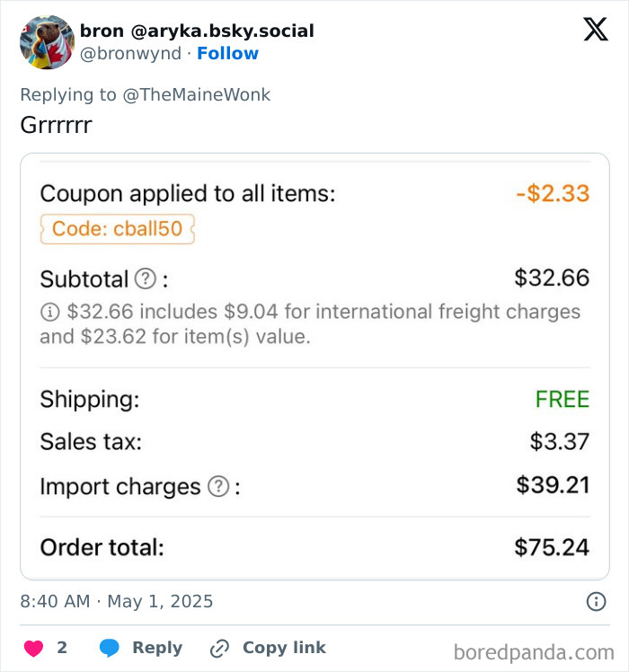Open the @bronwynd handle
The width and height of the screenshot is (629, 672).
[130, 54]
